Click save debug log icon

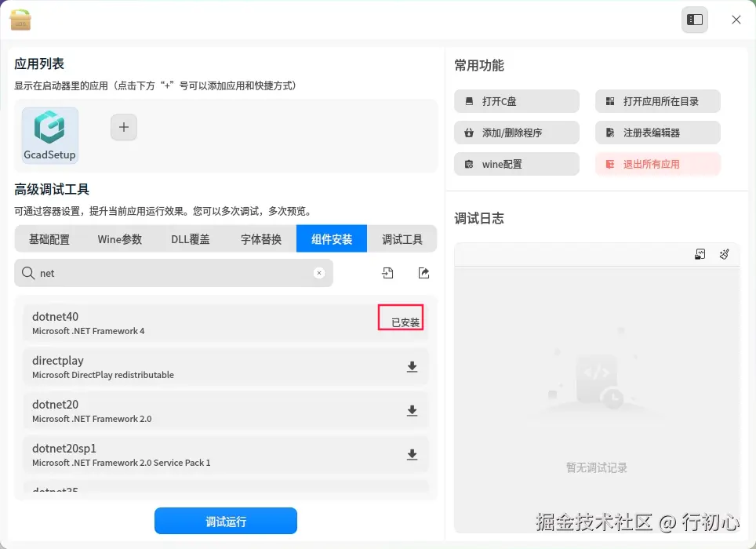point(700,254)
